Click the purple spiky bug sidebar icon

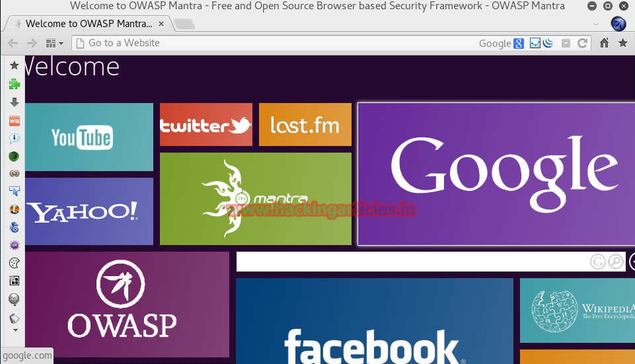click(x=14, y=245)
